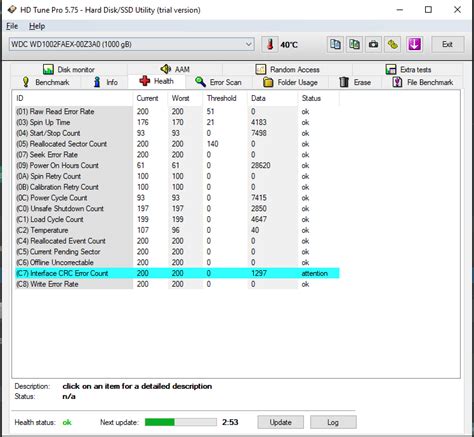The height and width of the screenshot is (437, 474).
Task: Select the (C0) Unsafe Shutdown Count row
Action: point(177,208)
